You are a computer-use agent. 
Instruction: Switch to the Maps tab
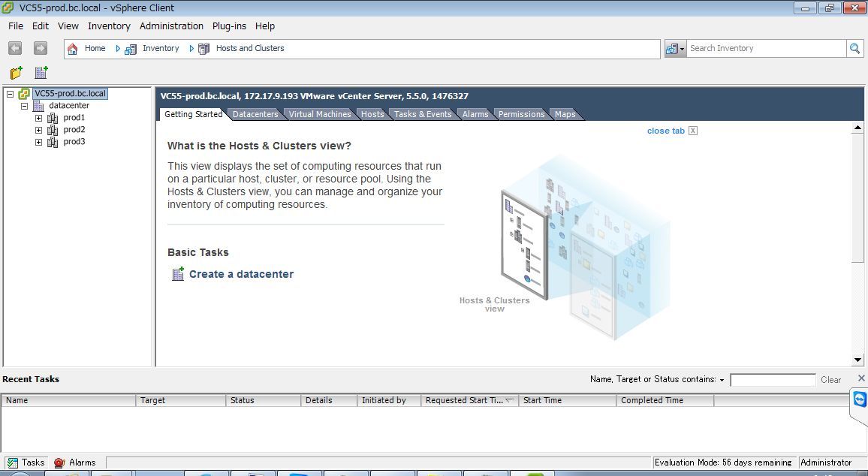click(565, 114)
